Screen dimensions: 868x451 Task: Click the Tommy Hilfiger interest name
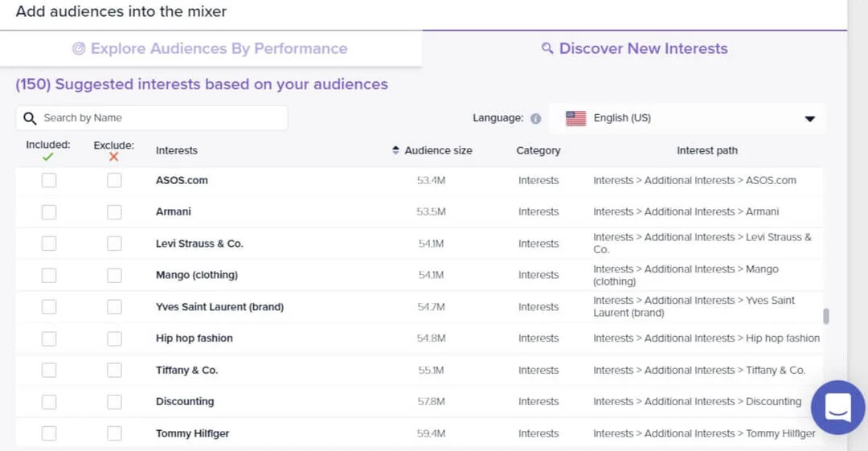click(x=192, y=433)
